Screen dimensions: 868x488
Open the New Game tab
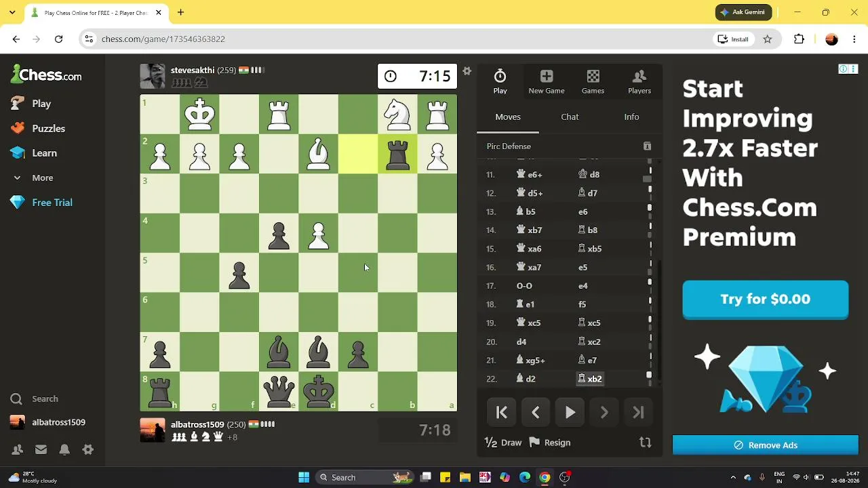547,81
